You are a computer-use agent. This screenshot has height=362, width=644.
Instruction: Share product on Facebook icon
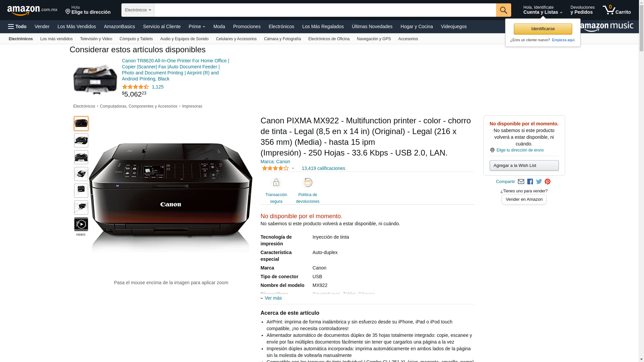pos(530,182)
